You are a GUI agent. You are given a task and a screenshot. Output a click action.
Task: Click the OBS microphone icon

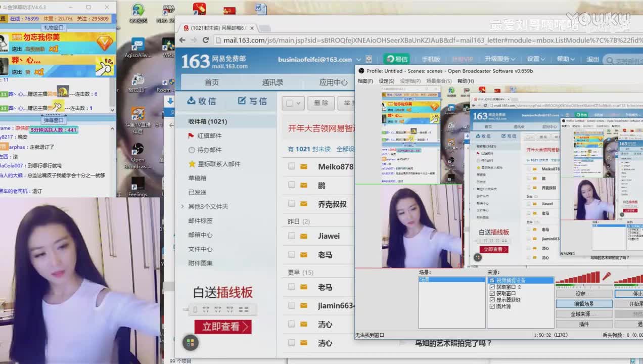(606, 277)
